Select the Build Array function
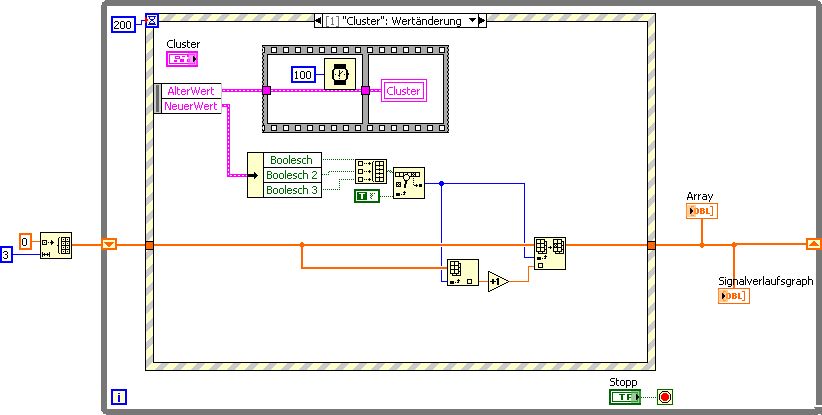The width and height of the screenshot is (822, 415). [371, 171]
